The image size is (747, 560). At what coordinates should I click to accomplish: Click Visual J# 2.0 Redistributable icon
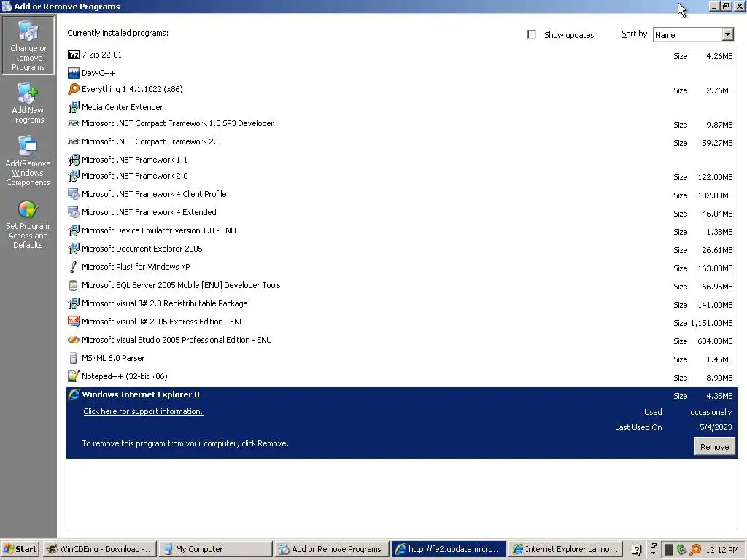point(74,303)
